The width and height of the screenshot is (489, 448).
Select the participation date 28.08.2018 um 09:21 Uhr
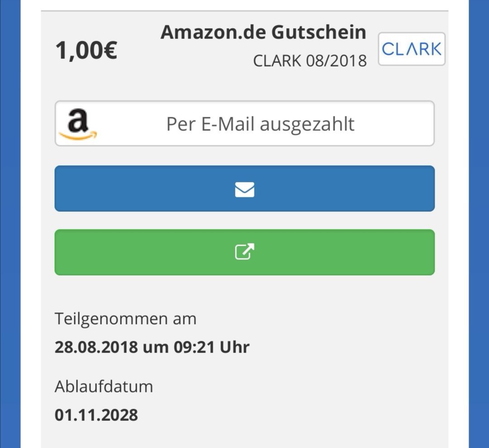(152, 347)
